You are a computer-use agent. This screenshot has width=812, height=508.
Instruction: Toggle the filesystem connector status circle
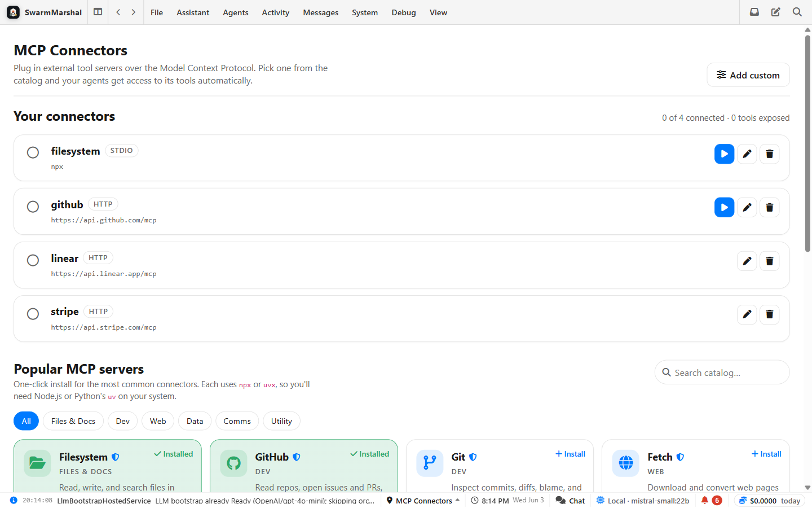[33, 152]
